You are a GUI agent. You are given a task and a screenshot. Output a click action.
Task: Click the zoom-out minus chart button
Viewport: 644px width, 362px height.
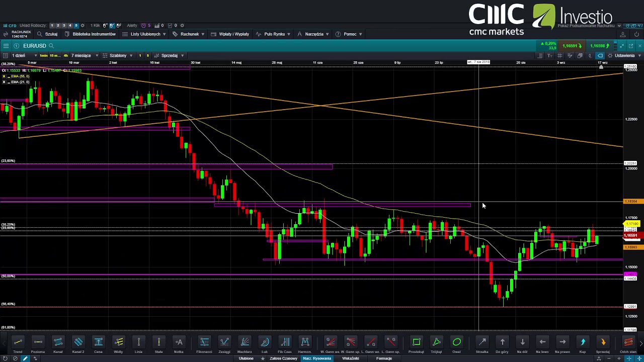[609, 358]
